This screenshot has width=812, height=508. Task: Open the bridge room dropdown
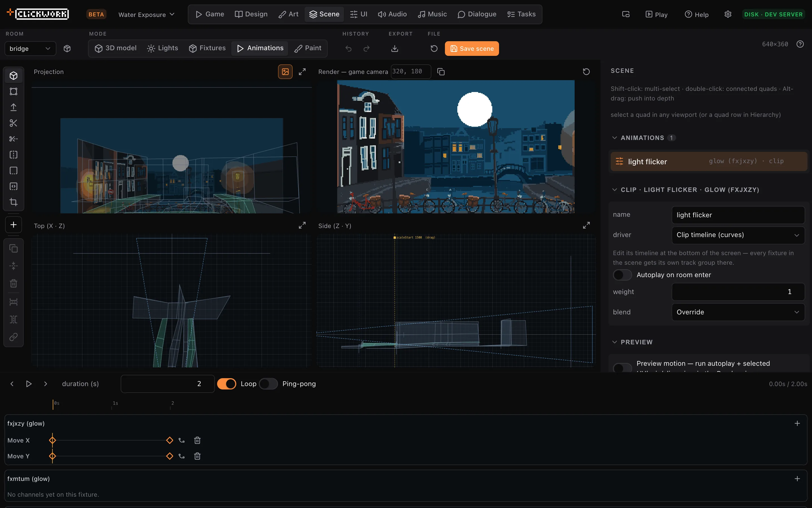30,48
